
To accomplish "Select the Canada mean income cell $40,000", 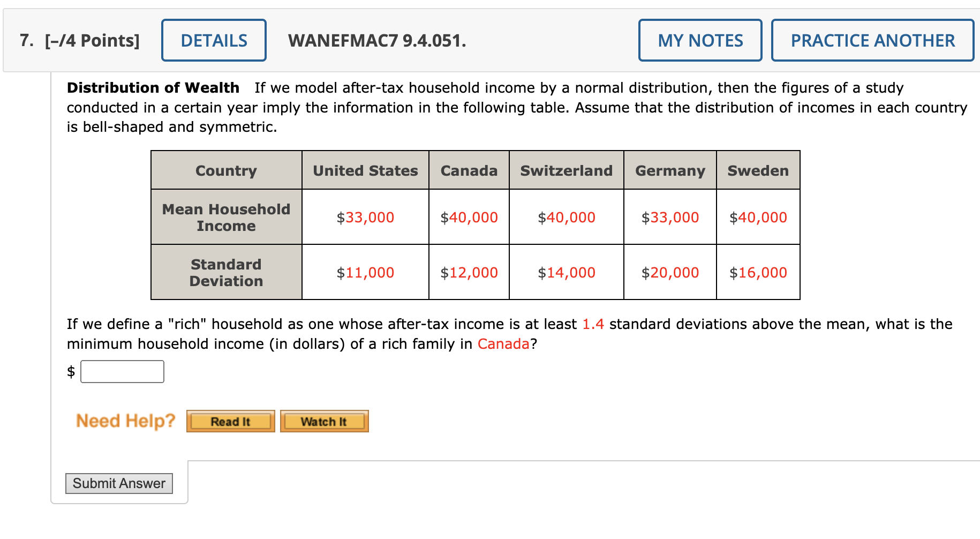I will [x=469, y=217].
